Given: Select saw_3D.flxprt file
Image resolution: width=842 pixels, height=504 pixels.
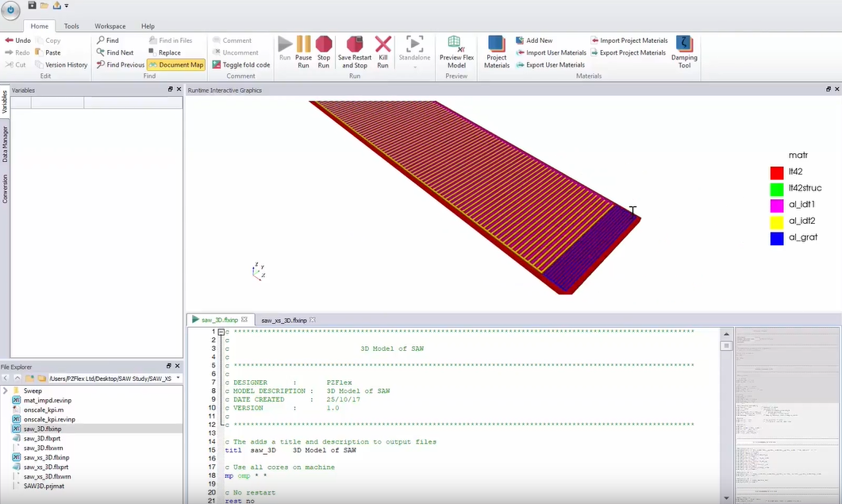Looking at the screenshot, I should (42, 438).
